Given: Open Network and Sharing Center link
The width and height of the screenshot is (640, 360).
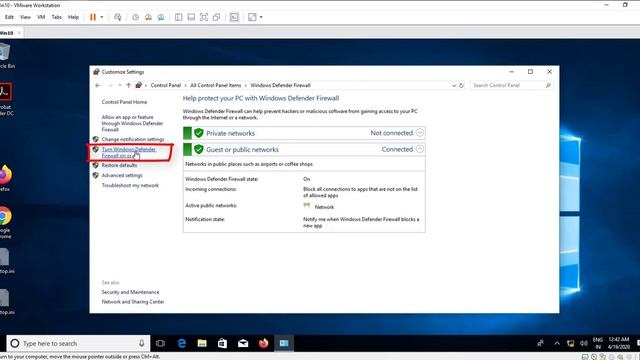Looking at the screenshot, I should tap(133, 302).
